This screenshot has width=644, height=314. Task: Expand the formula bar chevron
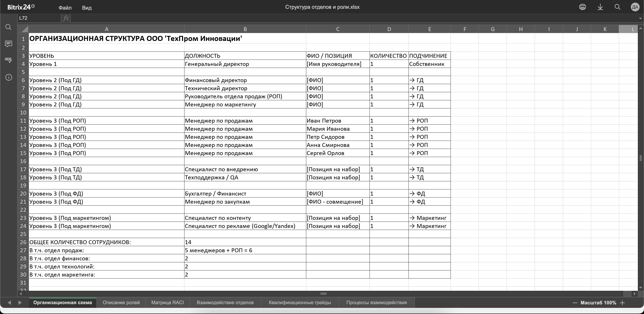640,18
